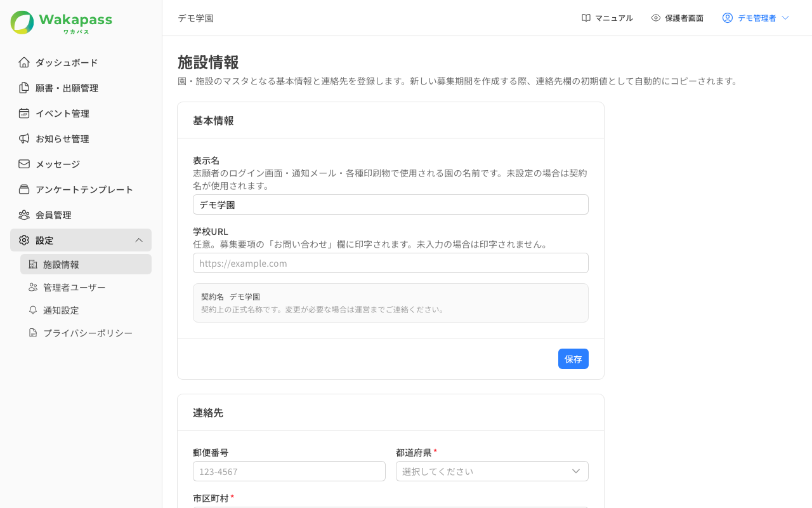Focus the 郵便番号 input field
This screenshot has height=508, width=812.
tap(289, 471)
